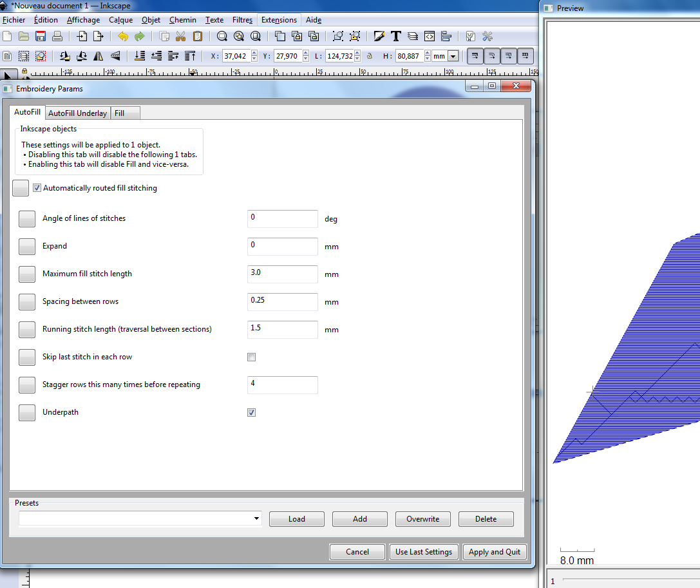Click the Zoom to fit drawing icon
The width and height of the screenshot is (700, 588).
pyautogui.click(x=239, y=36)
